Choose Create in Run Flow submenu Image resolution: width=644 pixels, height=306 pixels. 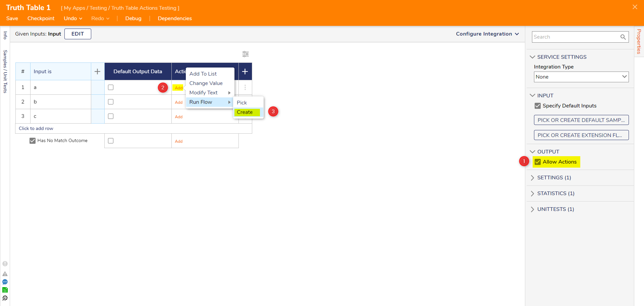point(248,112)
